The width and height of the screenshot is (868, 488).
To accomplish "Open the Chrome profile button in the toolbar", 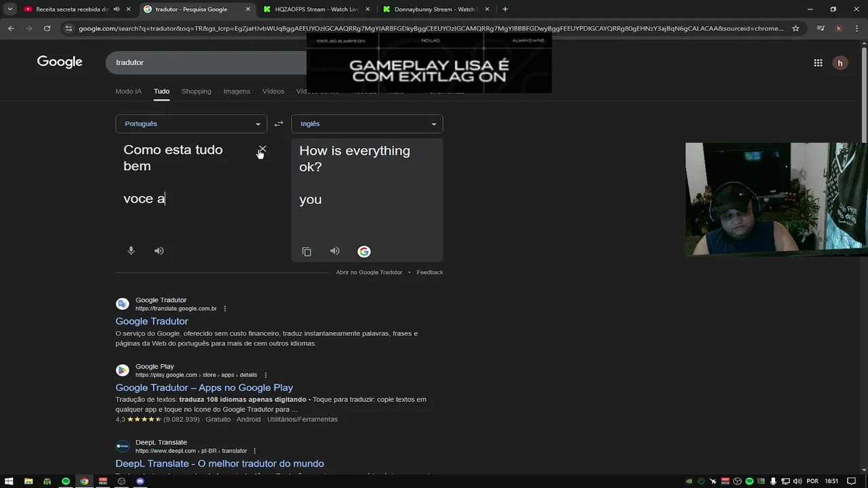I will click(839, 28).
